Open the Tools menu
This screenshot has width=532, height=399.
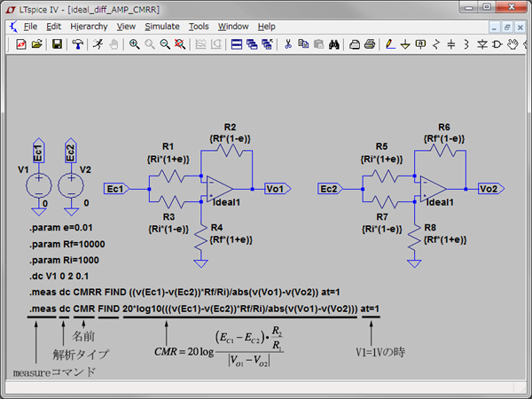[x=199, y=27]
